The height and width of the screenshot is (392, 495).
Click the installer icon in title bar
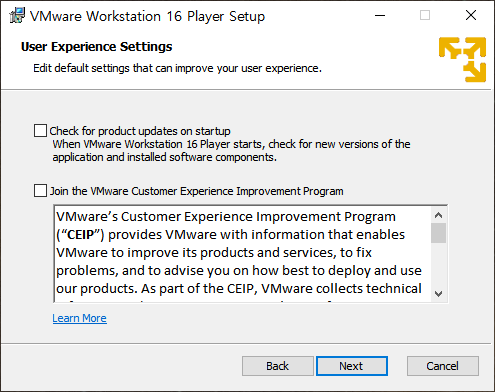(x=17, y=16)
